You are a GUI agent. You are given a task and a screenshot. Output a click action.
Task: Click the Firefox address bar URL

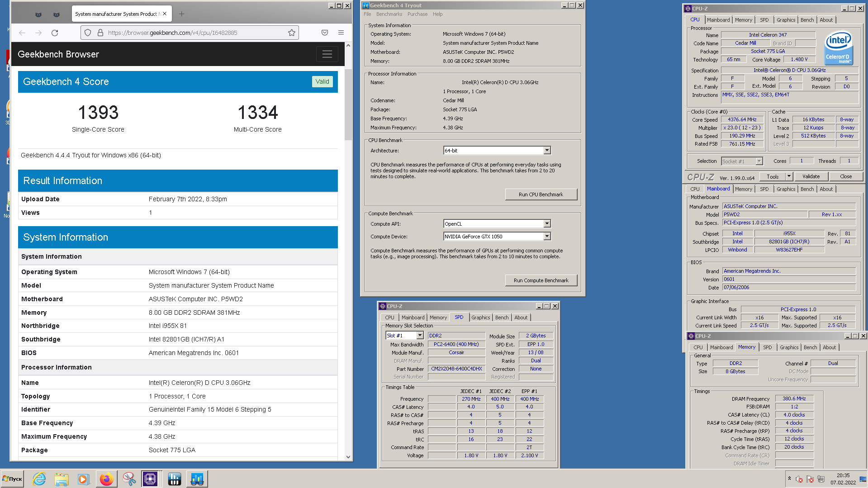click(173, 33)
